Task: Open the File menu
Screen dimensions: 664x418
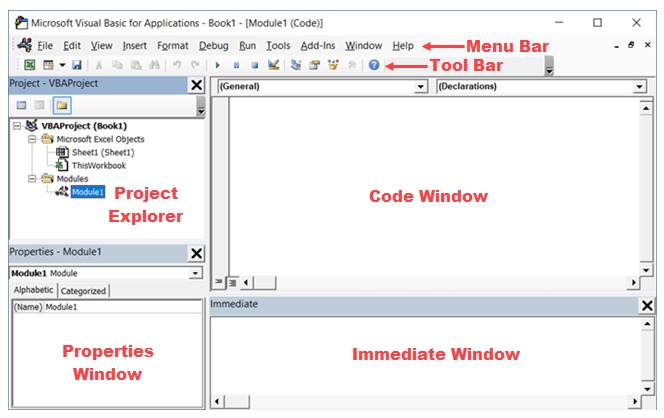Action: pyautogui.click(x=45, y=46)
